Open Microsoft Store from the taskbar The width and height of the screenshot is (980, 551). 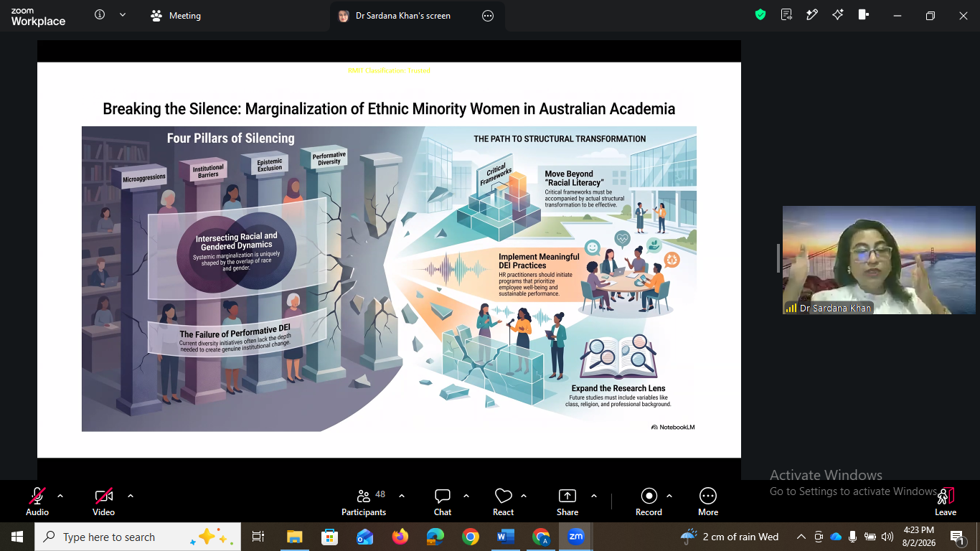(330, 537)
